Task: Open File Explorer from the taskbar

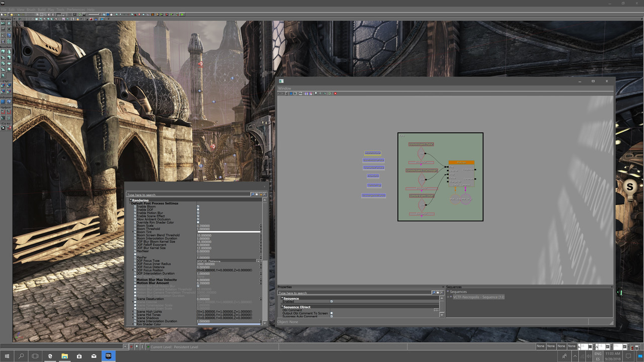Action: click(65, 356)
